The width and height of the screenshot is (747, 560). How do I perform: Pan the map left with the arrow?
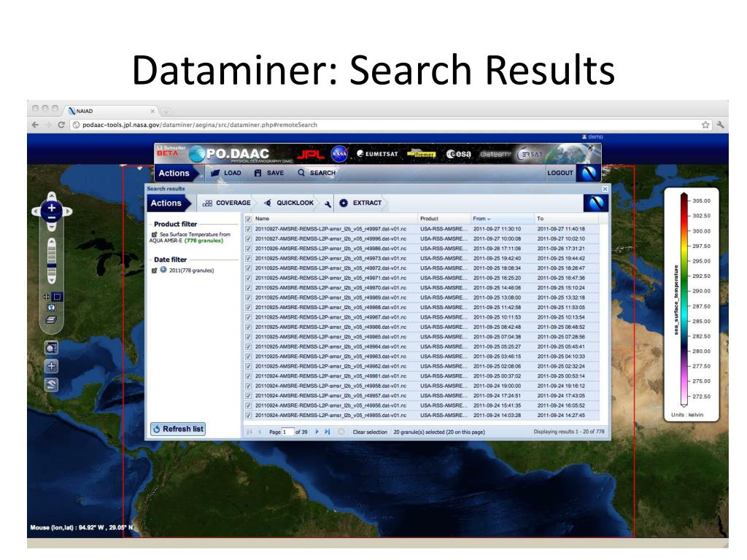pos(35,211)
